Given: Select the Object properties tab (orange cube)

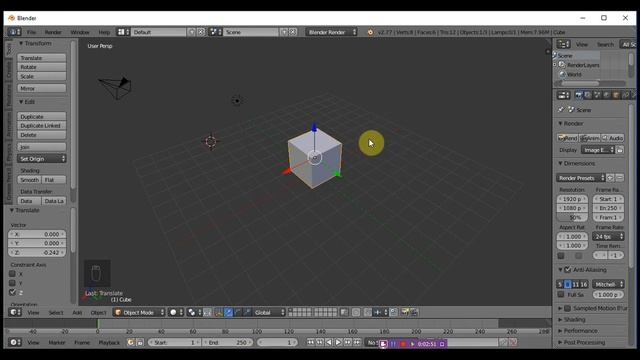Looking at the screenshot, I should tap(616, 95).
